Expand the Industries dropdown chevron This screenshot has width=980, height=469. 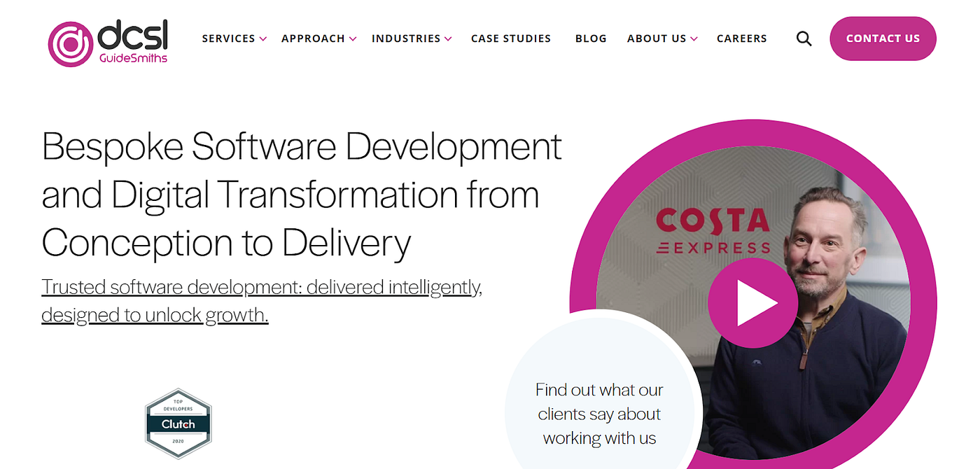click(x=448, y=39)
